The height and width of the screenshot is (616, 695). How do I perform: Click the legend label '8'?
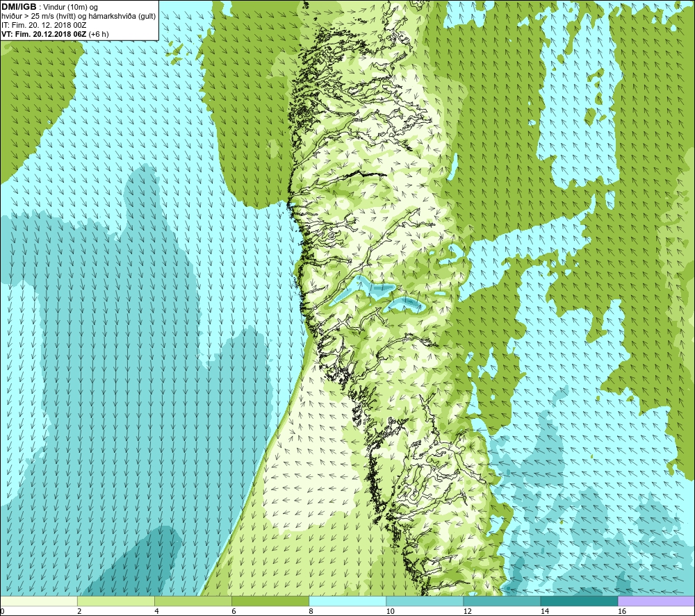[311, 612]
